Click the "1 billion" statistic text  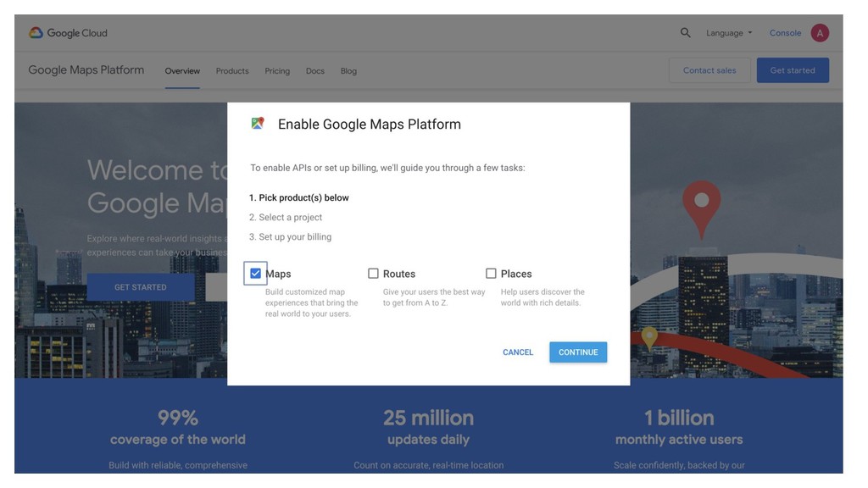click(679, 418)
